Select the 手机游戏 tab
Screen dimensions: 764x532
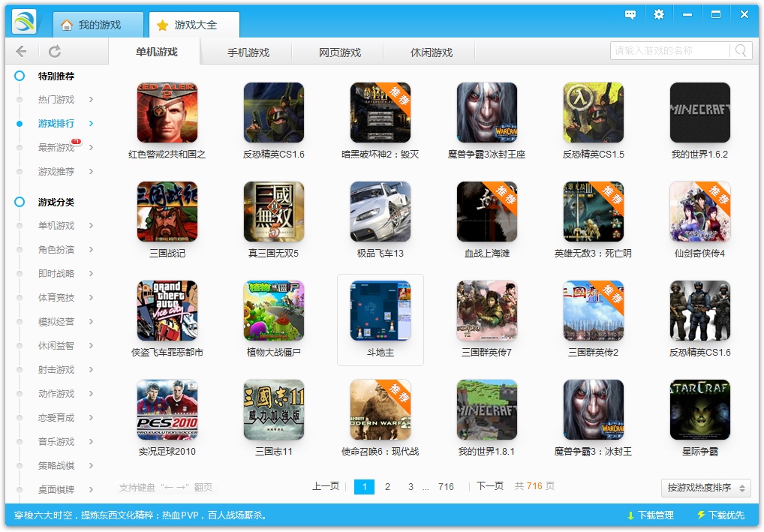(248, 52)
